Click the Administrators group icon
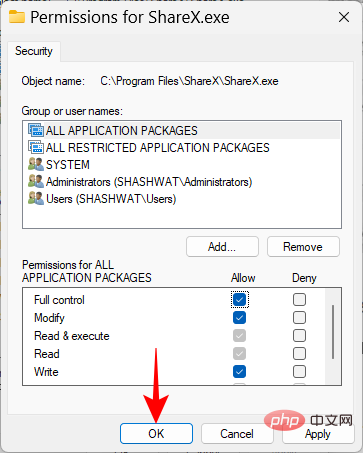The height and width of the screenshot is (453, 363). [x=36, y=182]
